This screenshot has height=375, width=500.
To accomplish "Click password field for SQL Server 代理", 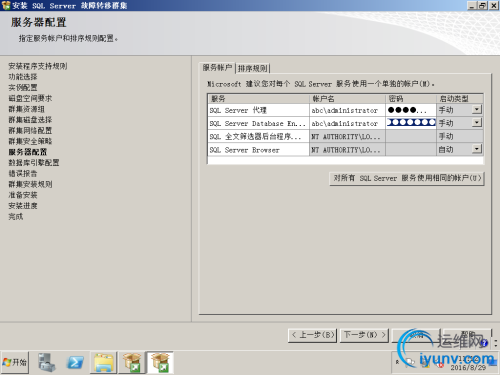I will click(411, 110).
